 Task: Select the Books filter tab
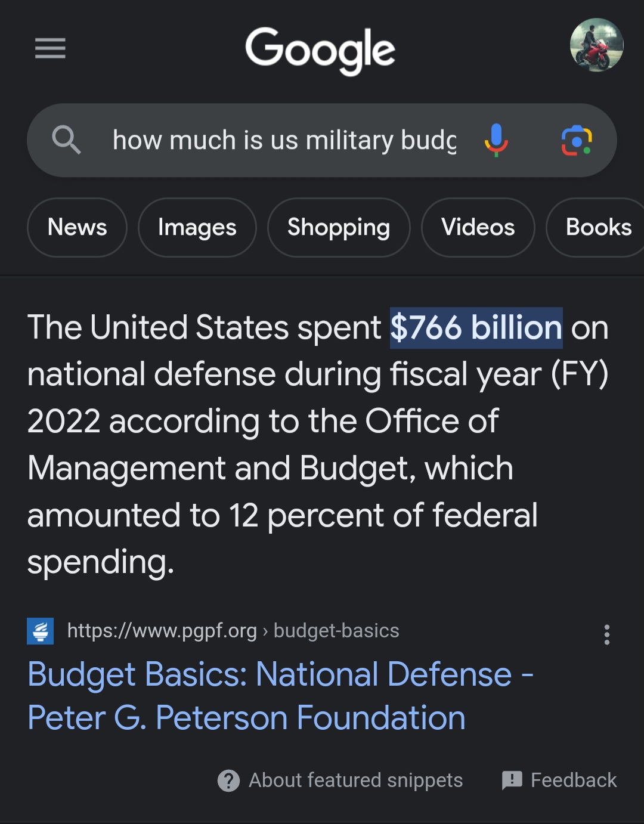tap(598, 227)
